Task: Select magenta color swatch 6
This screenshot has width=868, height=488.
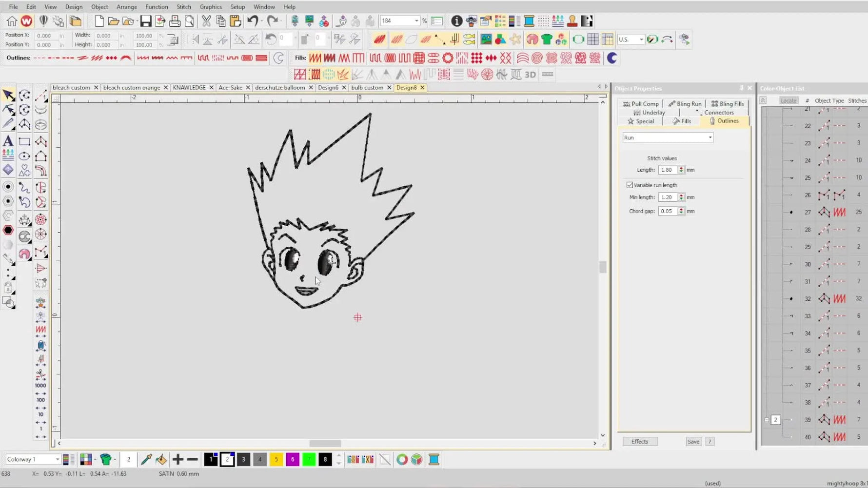Action: [x=293, y=459]
